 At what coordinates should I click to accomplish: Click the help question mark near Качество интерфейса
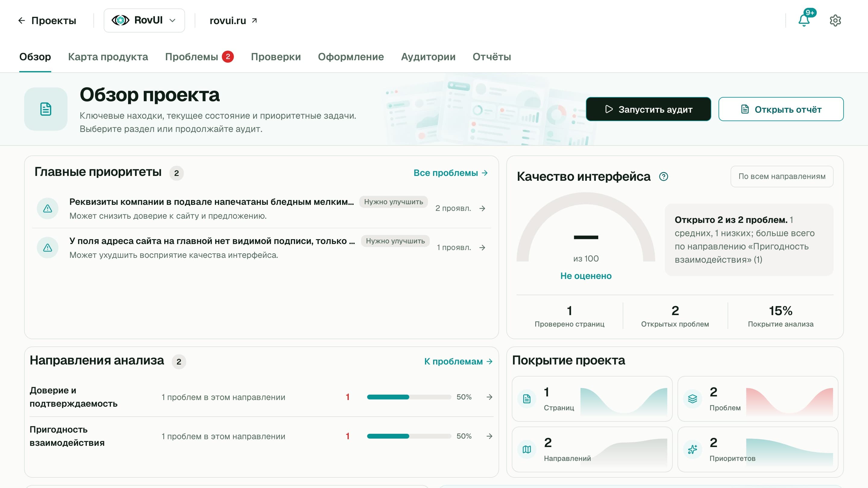coord(663,177)
